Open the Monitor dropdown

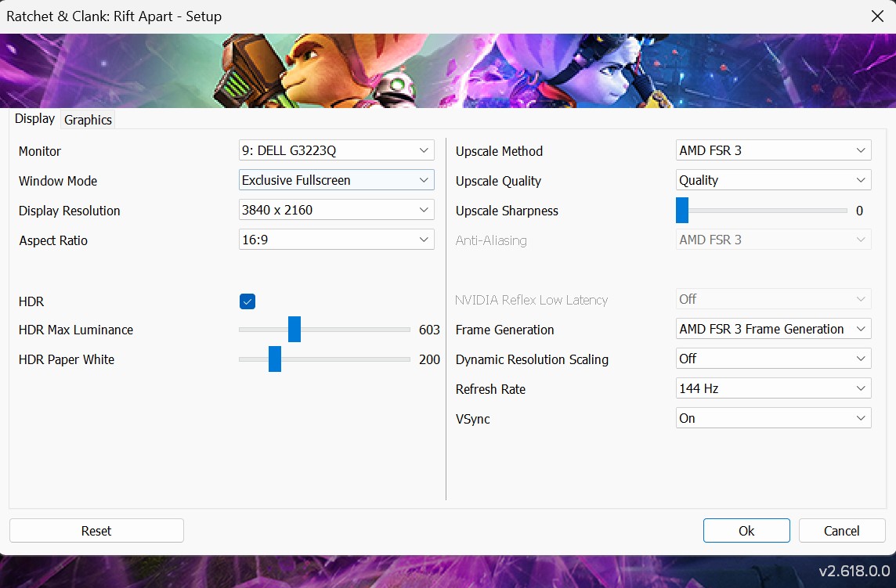(x=337, y=150)
